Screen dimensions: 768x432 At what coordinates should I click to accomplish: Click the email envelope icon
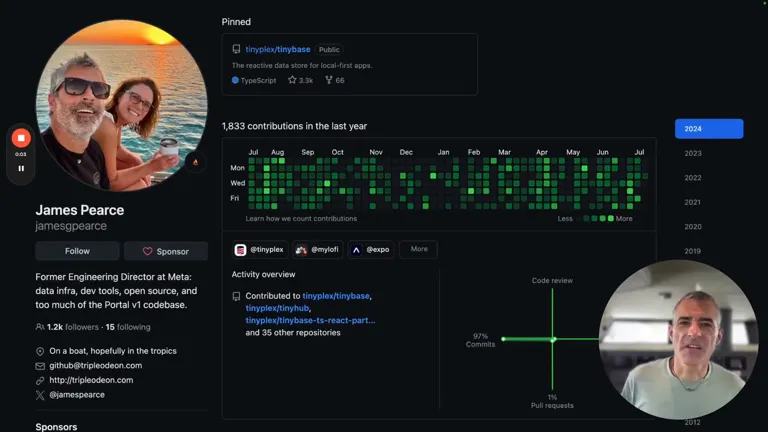pyautogui.click(x=40, y=366)
